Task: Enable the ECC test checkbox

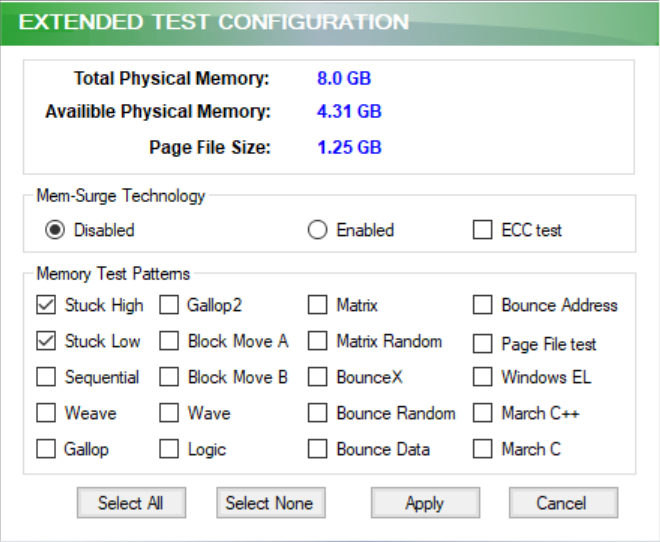Action: tap(483, 230)
